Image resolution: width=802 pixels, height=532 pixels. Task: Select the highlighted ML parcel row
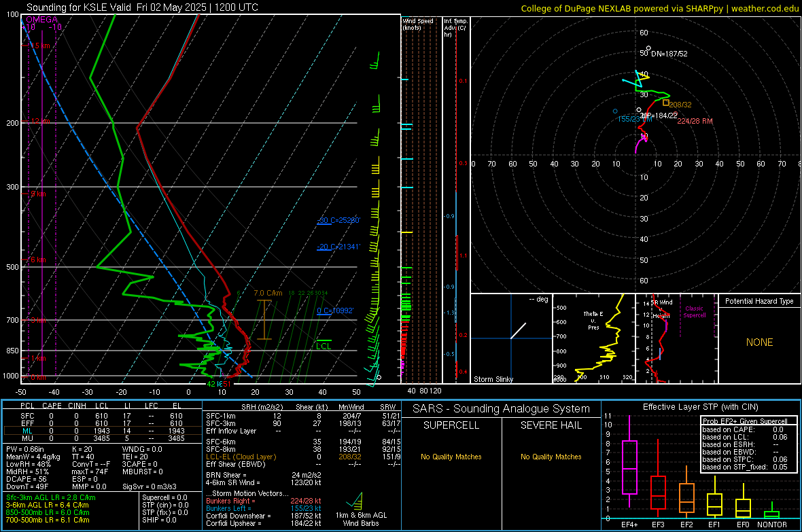pyautogui.click(x=103, y=431)
